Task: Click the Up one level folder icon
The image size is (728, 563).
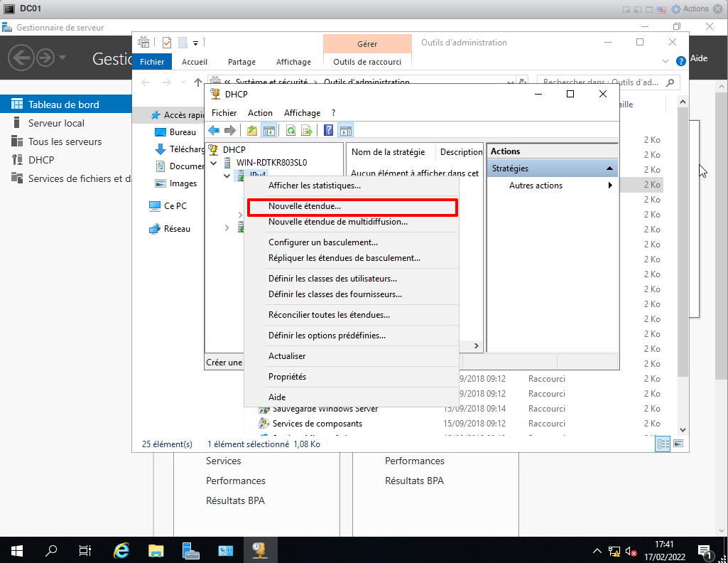Action: point(252,130)
